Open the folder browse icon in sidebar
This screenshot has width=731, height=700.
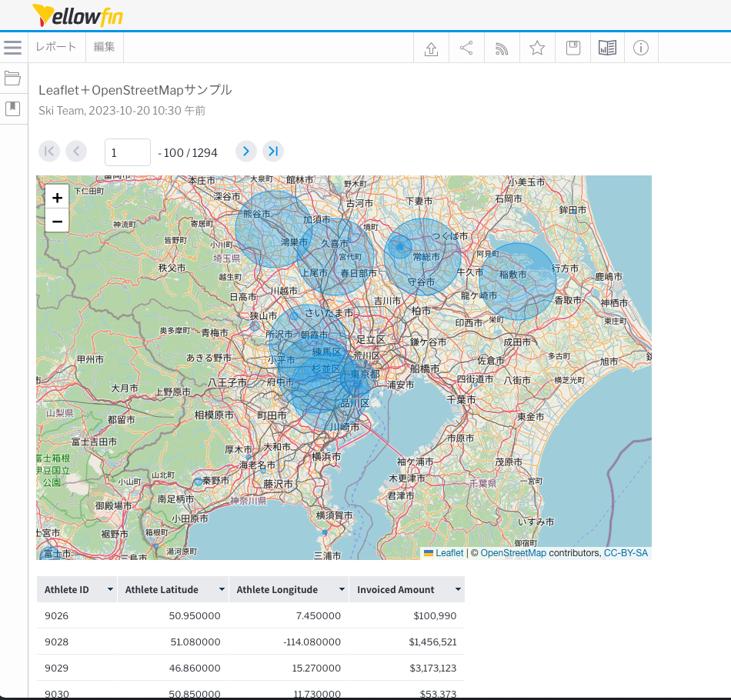tap(12, 78)
